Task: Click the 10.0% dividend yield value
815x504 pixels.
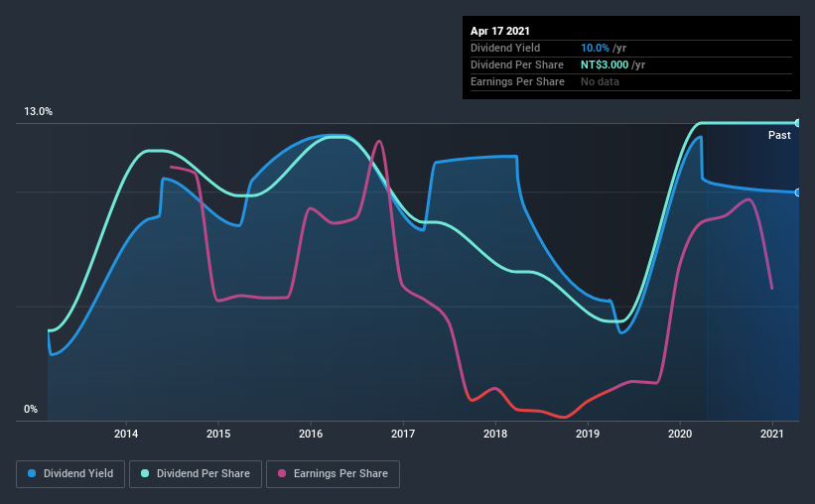Action: click(595, 48)
